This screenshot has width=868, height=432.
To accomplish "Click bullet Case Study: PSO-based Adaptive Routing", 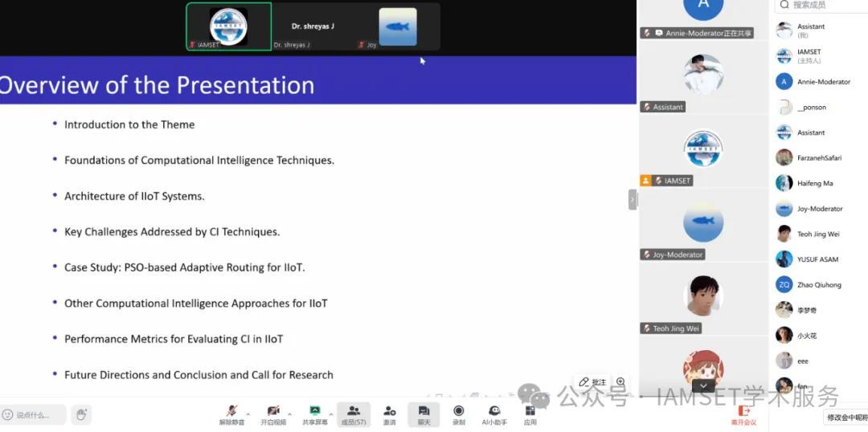I will (x=185, y=267).
